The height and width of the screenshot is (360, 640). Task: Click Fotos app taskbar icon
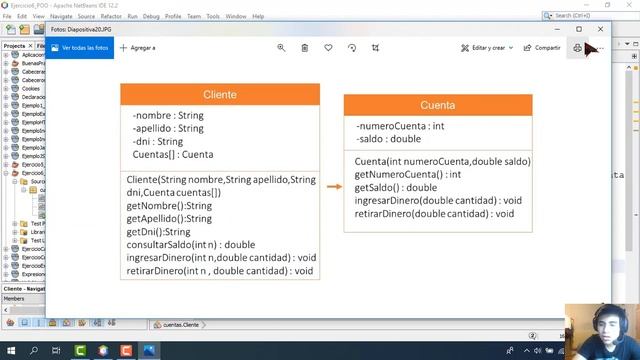tap(149, 351)
